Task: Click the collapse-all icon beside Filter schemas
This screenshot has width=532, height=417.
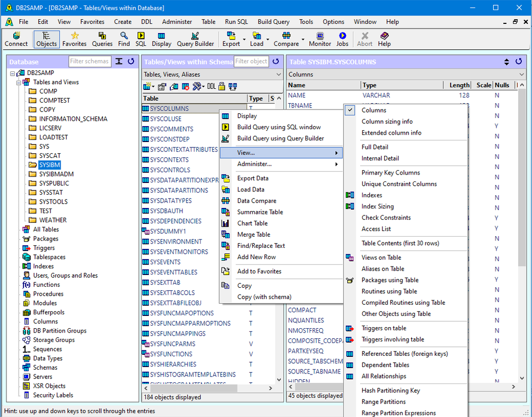Action: point(119,61)
